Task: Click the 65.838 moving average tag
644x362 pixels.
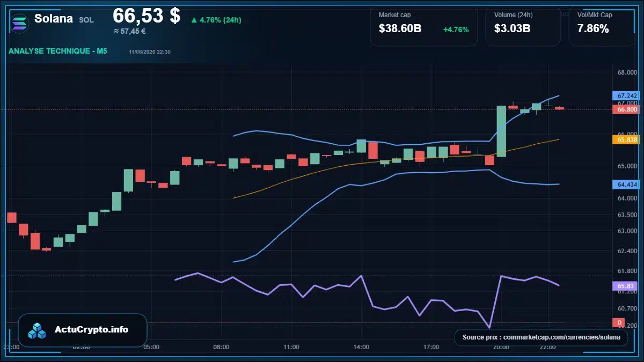Action: coord(625,139)
